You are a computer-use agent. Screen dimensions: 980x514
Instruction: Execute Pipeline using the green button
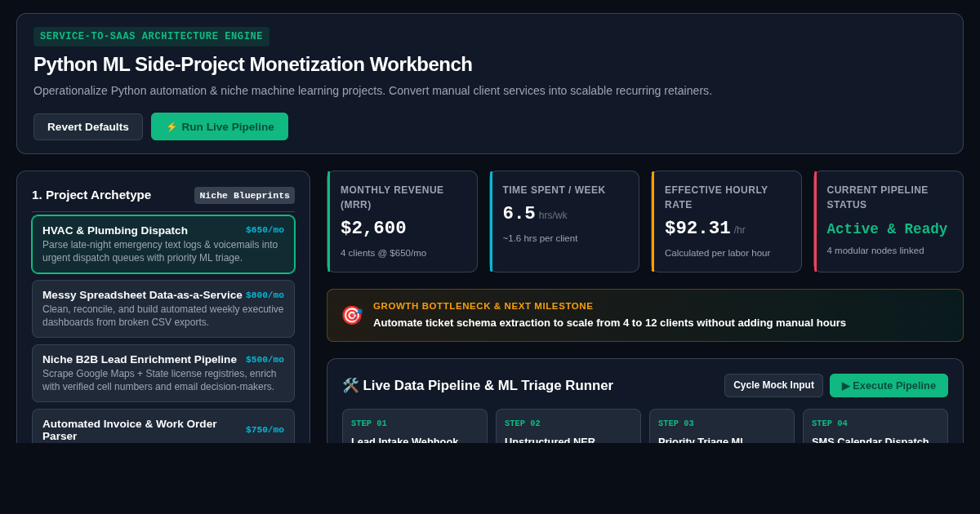click(889, 385)
